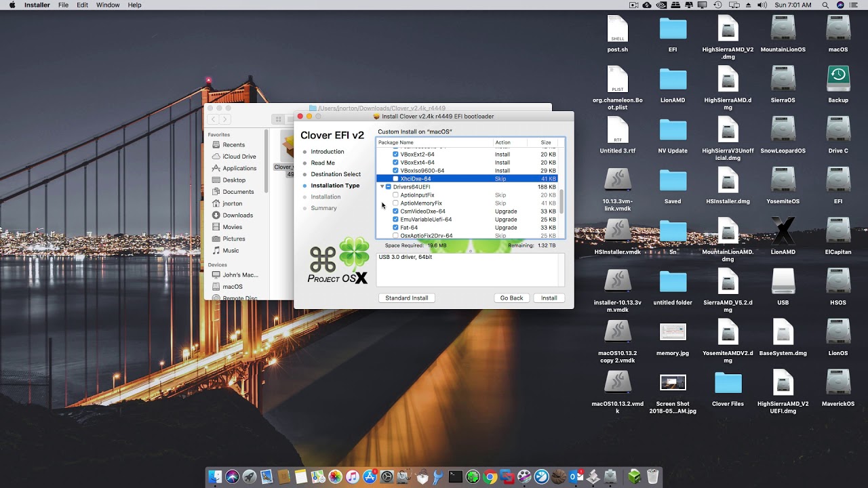Open Outlook in the Dock
Viewport: 868px width, 488px height.
576,476
